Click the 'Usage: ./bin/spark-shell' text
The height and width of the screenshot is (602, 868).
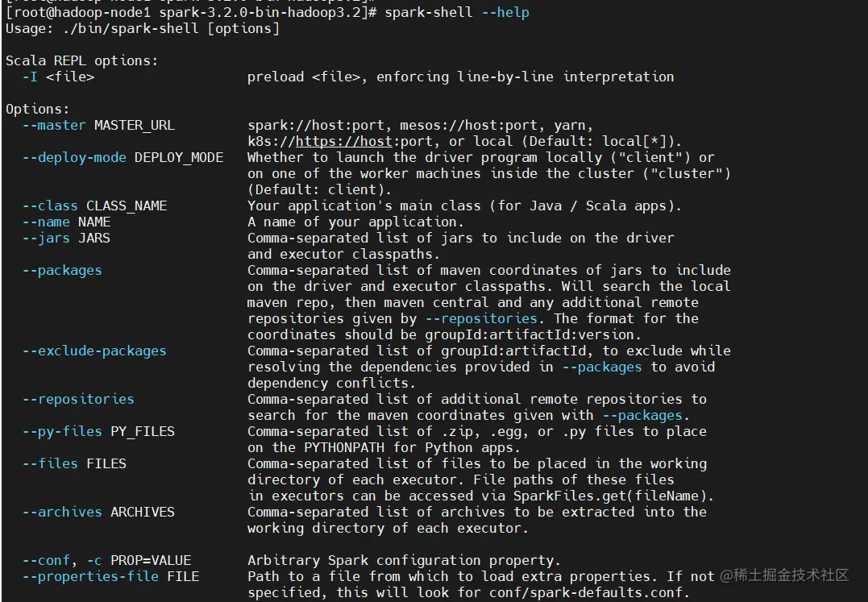coord(102,29)
